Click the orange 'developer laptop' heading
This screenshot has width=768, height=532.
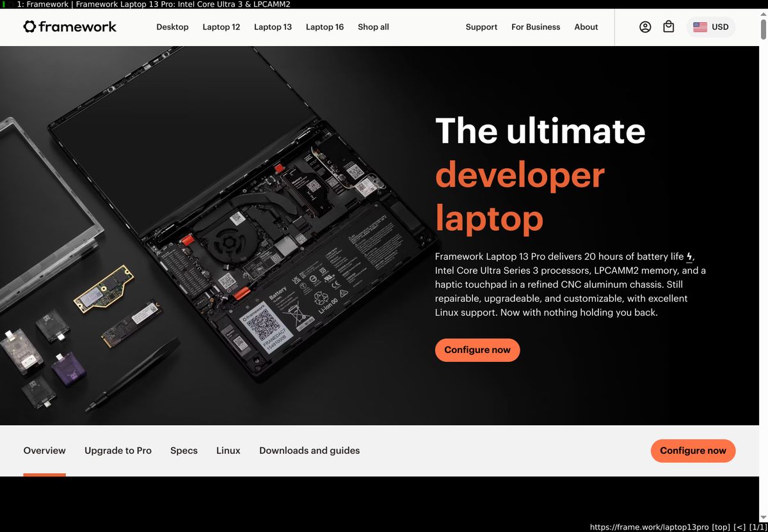[x=520, y=196]
